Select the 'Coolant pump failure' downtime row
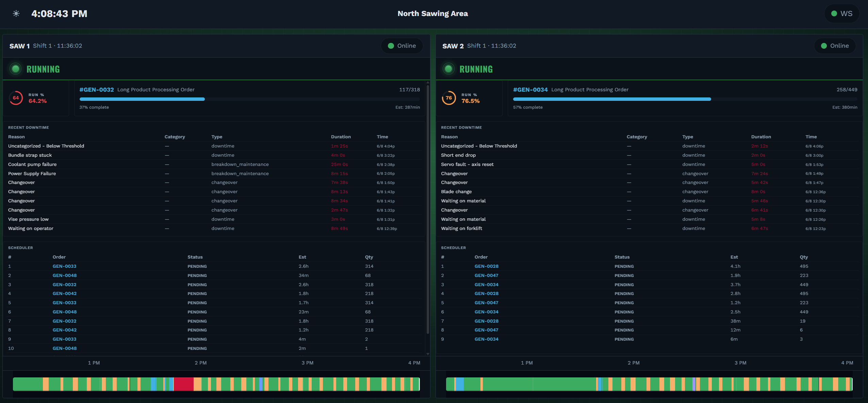The image size is (868, 403). pyautogui.click(x=214, y=165)
